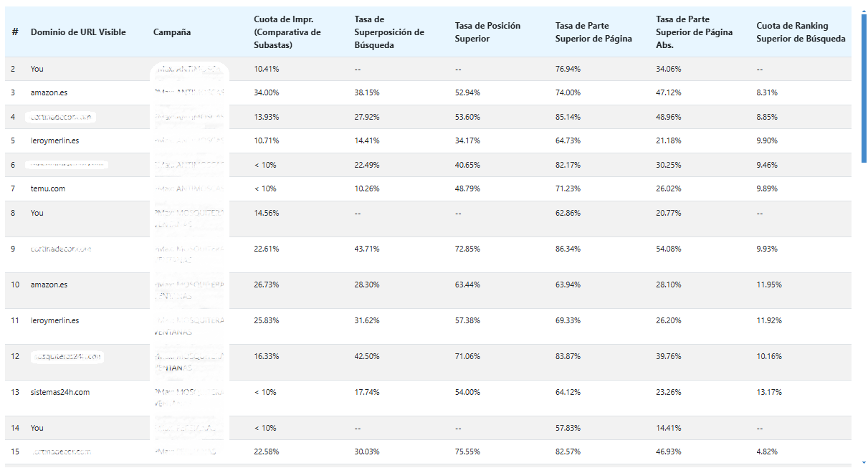Click the 13.17% search ranking share cell
Viewport: 868px width, 473px height.
[x=768, y=392]
